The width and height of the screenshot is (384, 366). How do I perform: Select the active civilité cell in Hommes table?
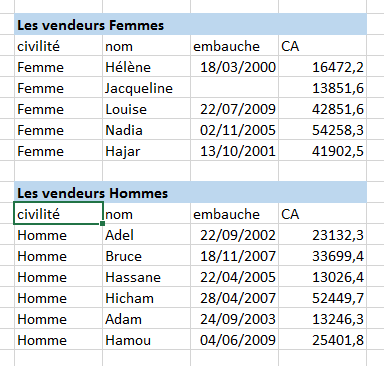tap(58, 213)
